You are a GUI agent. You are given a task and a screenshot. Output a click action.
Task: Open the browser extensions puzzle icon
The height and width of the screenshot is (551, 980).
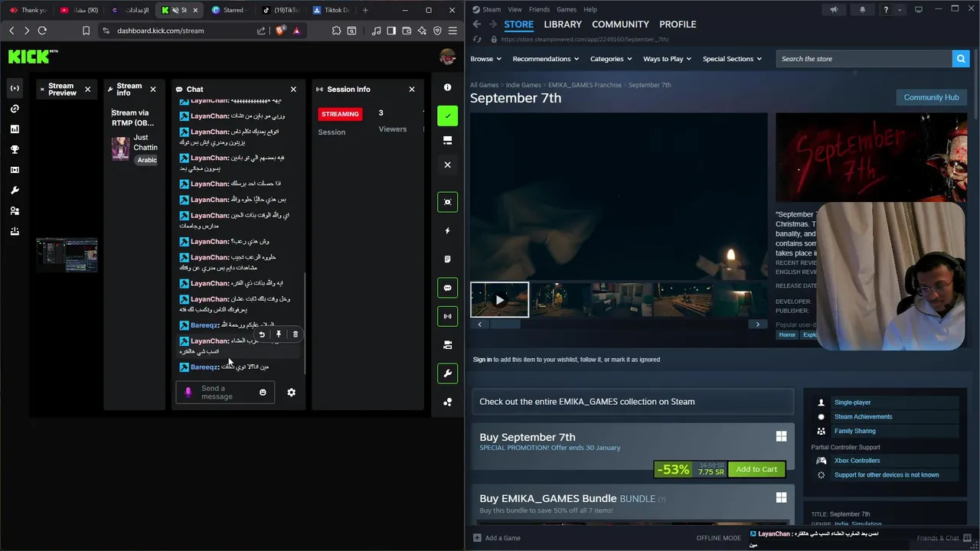click(336, 31)
